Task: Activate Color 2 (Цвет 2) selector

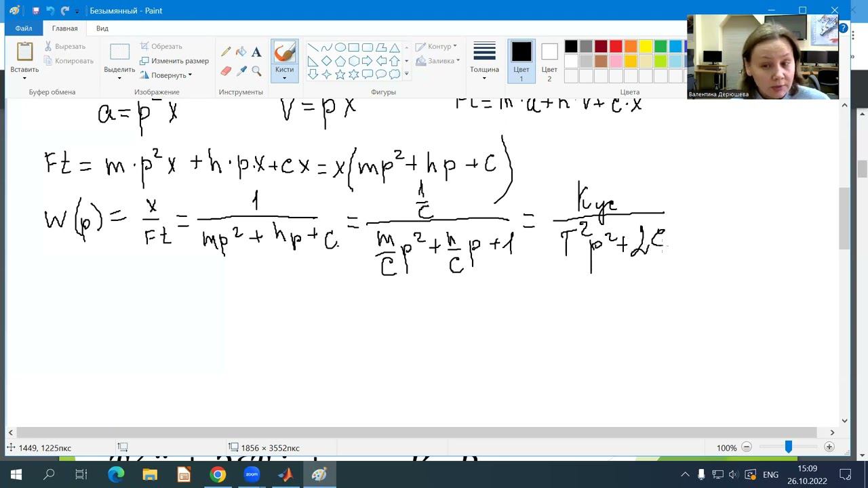Action: [549, 61]
